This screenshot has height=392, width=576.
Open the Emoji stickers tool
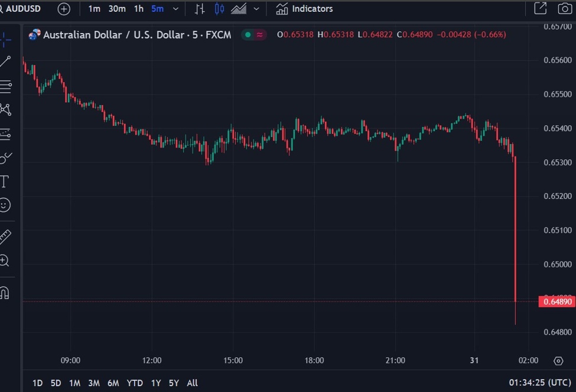6,205
